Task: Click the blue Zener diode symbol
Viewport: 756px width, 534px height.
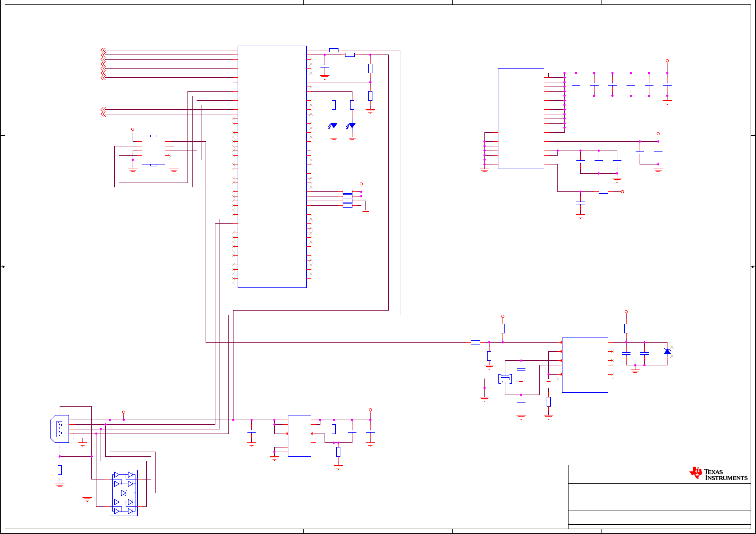Action: point(667,351)
